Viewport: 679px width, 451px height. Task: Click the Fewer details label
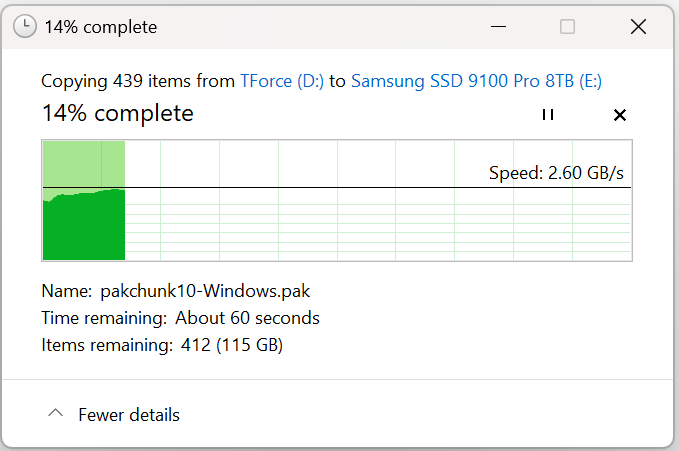click(x=129, y=415)
